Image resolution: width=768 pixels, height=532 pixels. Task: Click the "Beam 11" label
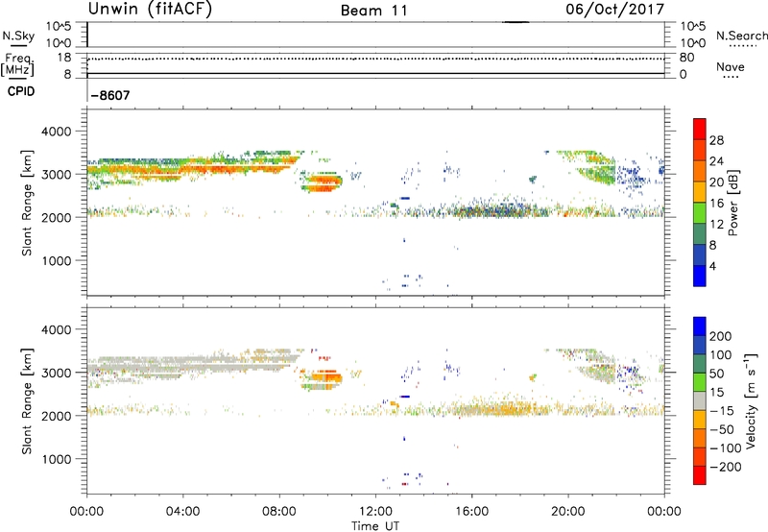click(374, 11)
